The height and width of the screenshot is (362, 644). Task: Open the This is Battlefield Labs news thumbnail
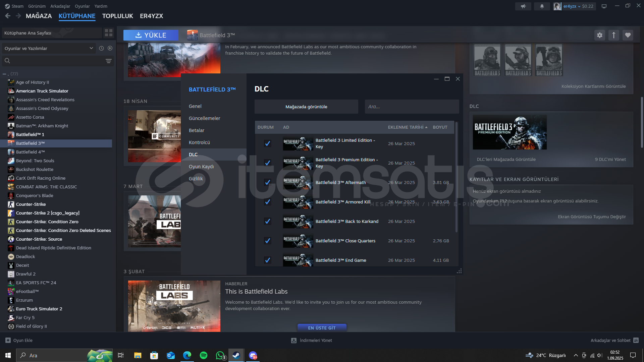(x=174, y=306)
